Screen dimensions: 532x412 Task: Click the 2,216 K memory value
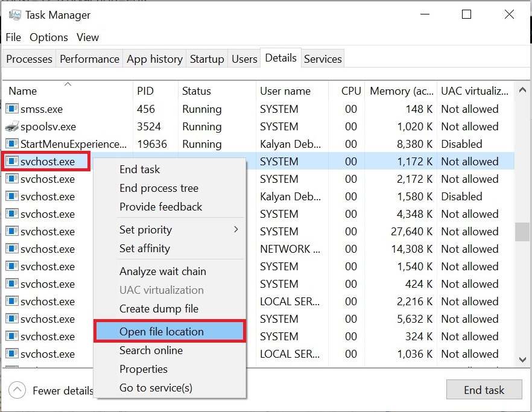click(414, 302)
